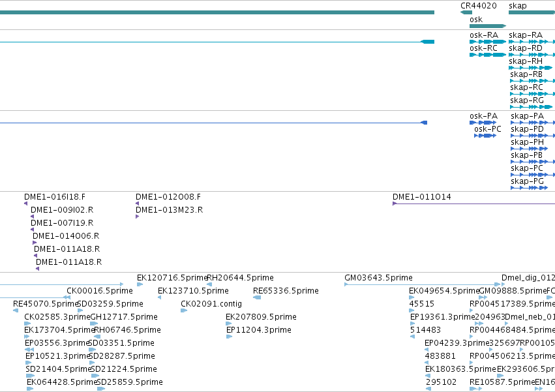Select the osk-PC protein feature
Screen dimensions: 555x392
pyautogui.click(x=485, y=136)
